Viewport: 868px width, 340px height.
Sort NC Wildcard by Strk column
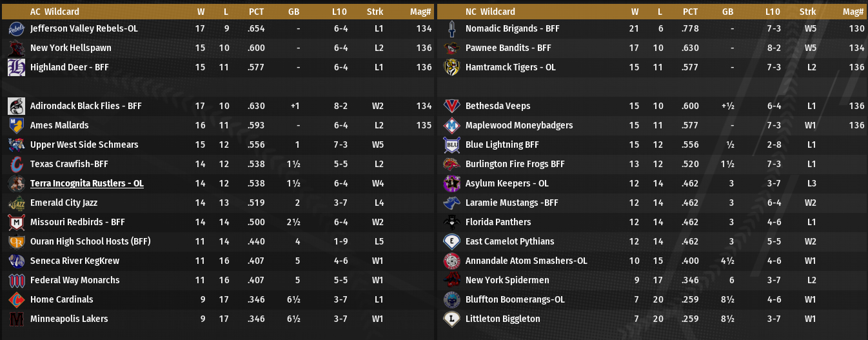807,12
